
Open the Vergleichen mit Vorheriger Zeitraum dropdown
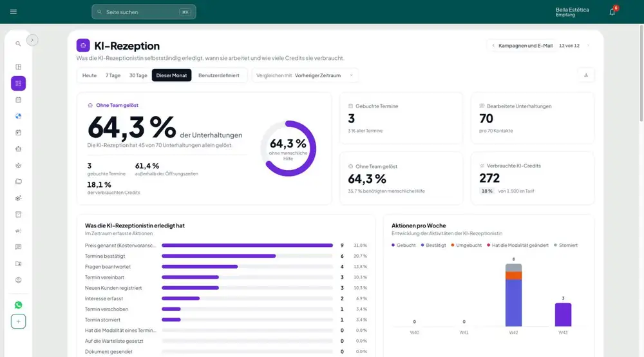(305, 75)
